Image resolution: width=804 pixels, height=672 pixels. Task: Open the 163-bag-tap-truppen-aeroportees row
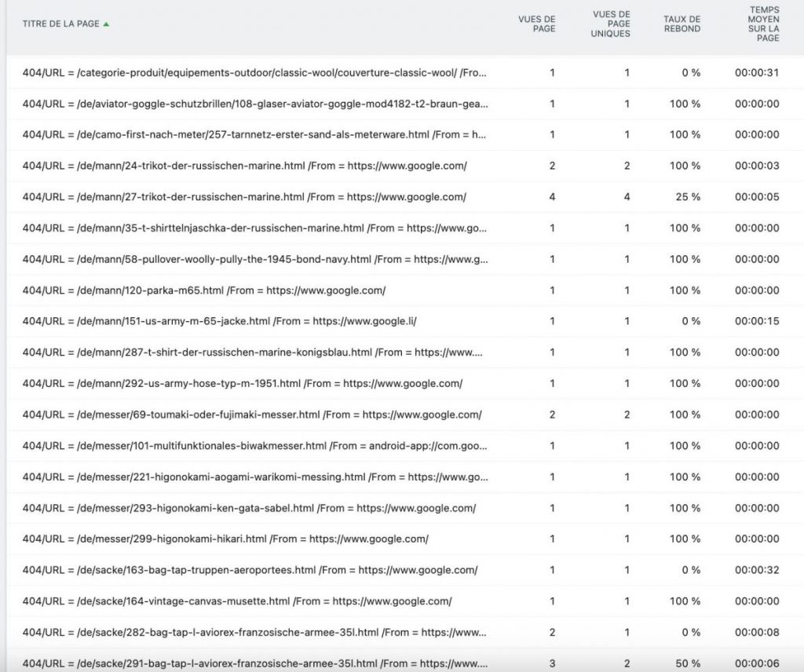click(x=250, y=570)
